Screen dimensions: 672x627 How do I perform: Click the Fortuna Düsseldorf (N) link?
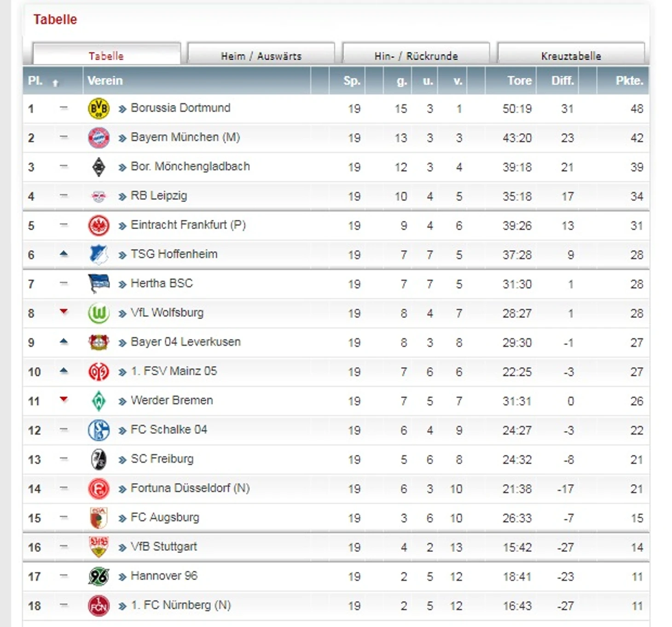(190, 488)
